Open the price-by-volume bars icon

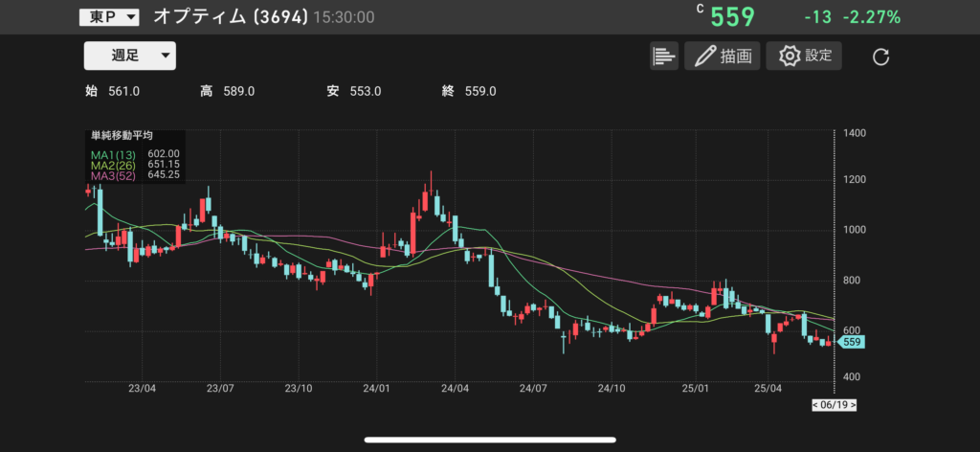(x=664, y=56)
